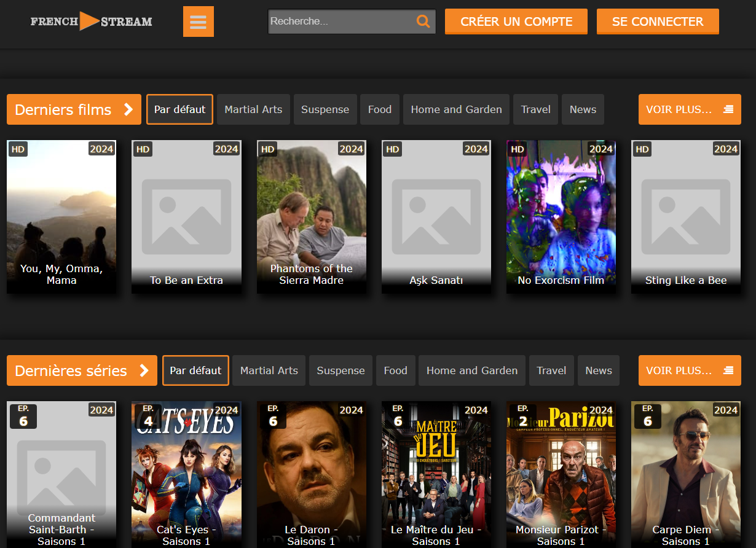Click the Recherche search field
The width and height of the screenshot is (756, 548).
341,22
